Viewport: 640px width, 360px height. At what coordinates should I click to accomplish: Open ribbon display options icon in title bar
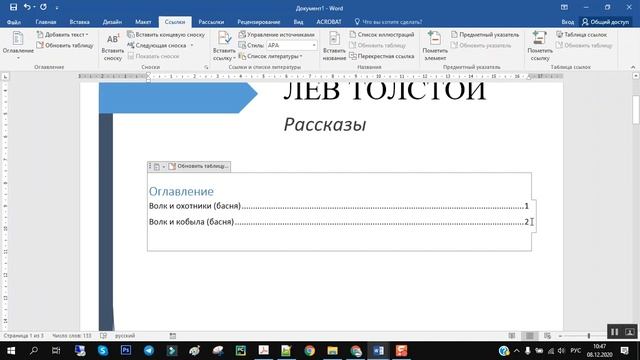564,7
